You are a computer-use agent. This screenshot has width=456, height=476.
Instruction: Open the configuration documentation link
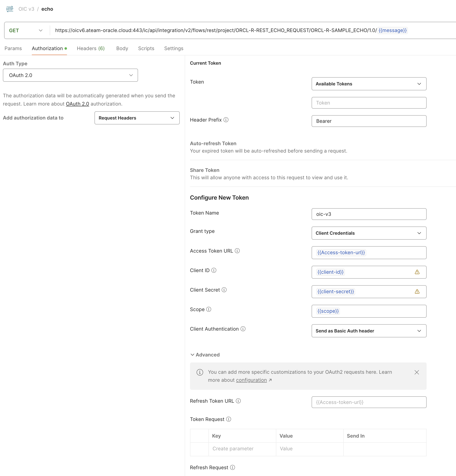[251, 380]
